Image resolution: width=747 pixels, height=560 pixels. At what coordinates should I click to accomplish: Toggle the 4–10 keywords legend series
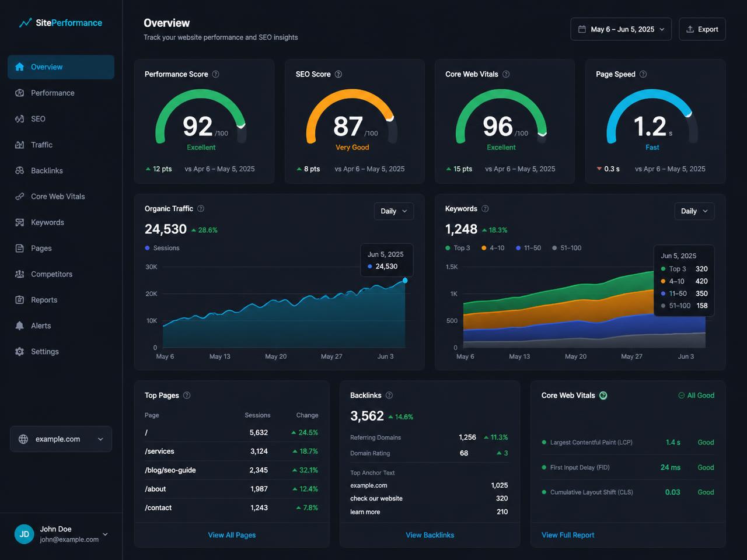493,248
